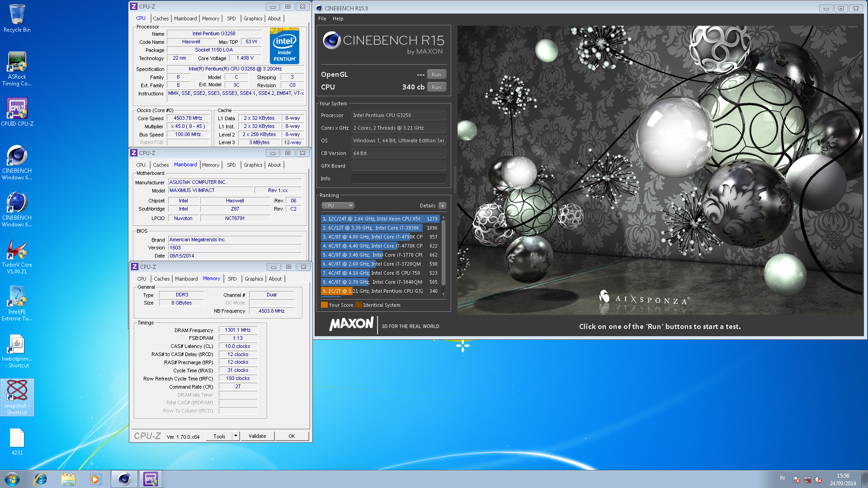Viewport: 868px width, 488px height.
Task: Select the 12C/24T Xeon ranking entry
Action: tap(380, 219)
